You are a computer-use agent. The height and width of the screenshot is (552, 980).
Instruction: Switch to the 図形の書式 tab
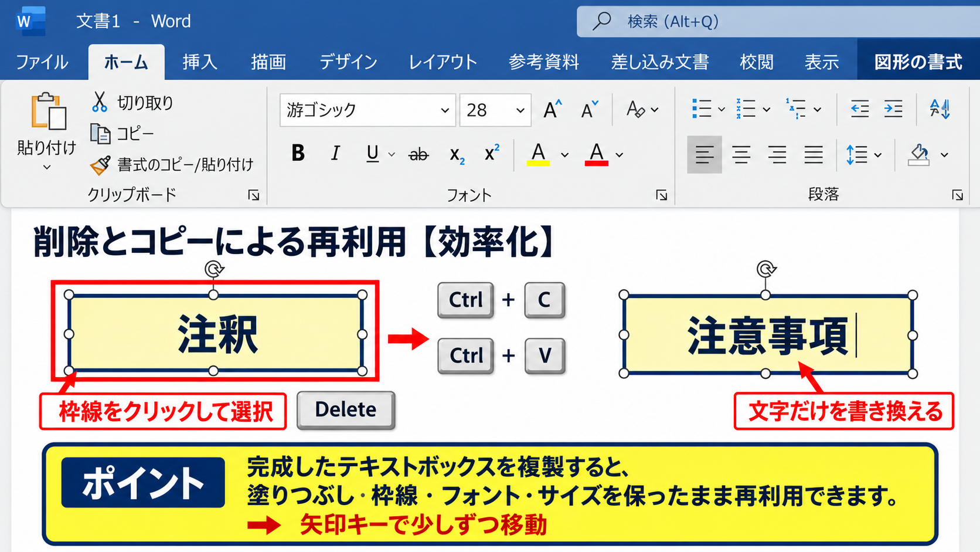tap(918, 62)
